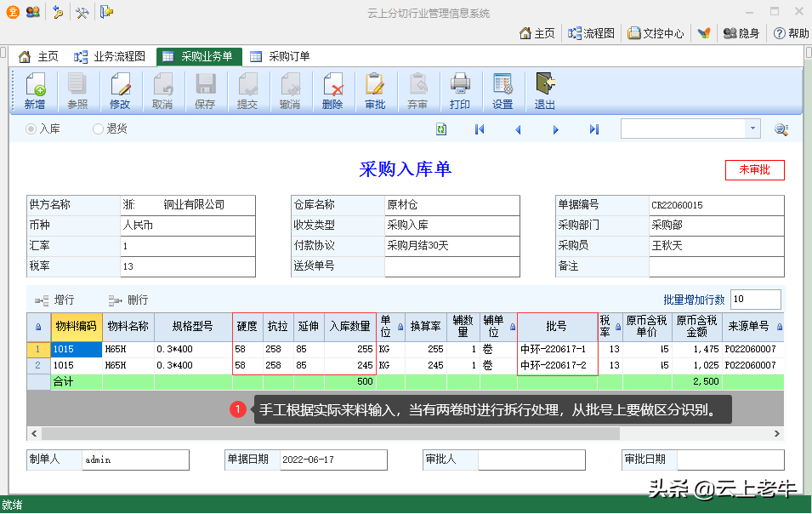Click the horizontal scrollbar right arrow
The height and width of the screenshot is (514, 812).
[776, 434]
